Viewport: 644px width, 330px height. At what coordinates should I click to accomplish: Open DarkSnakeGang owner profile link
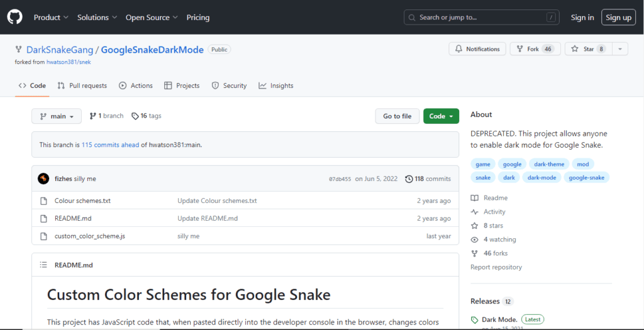(60, 50)
